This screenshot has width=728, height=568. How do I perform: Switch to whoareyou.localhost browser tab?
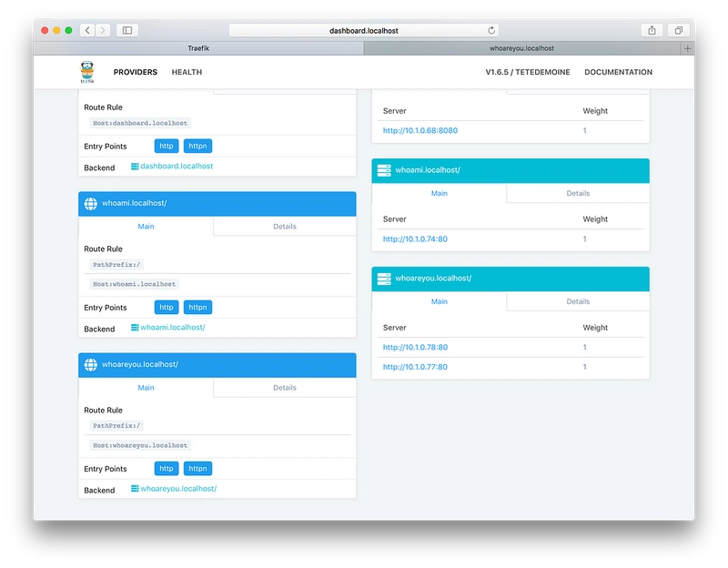click(x=521, y=48)
